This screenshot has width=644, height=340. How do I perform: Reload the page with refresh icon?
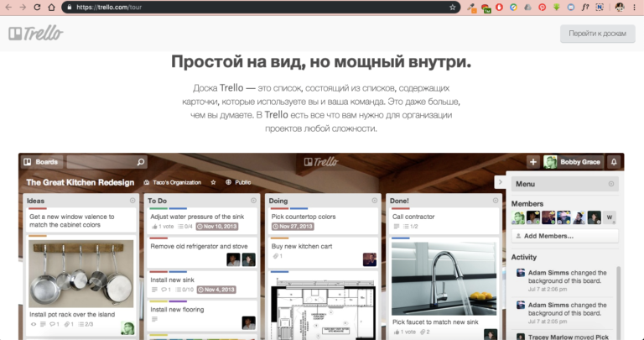[x=37, y=7]
